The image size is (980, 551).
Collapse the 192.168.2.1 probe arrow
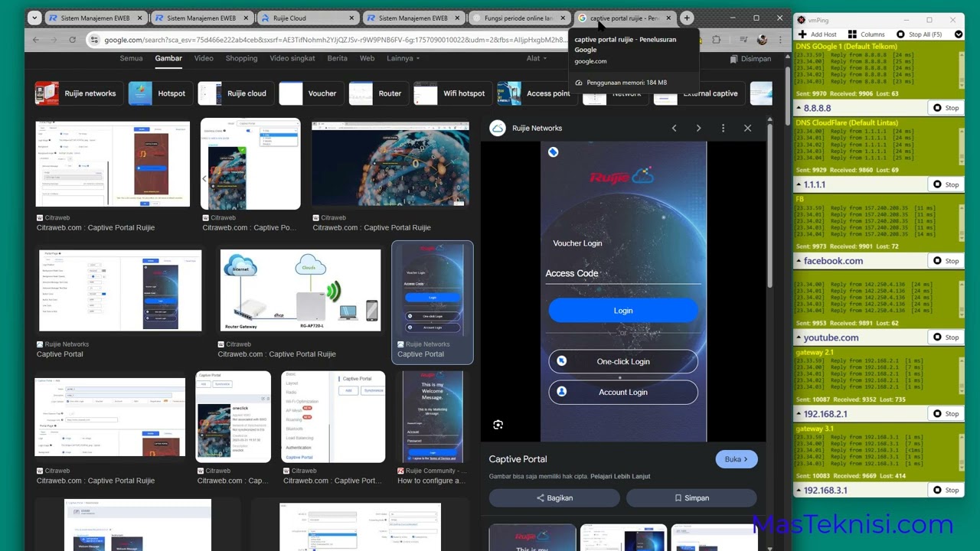799,414
